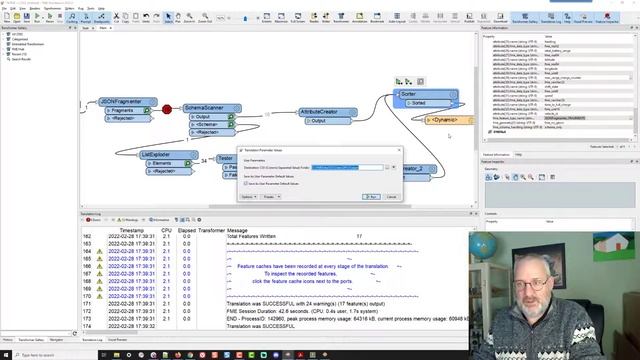This screenshot has height=360, width=640.
Task: Open the File menu
Action: 4,8
